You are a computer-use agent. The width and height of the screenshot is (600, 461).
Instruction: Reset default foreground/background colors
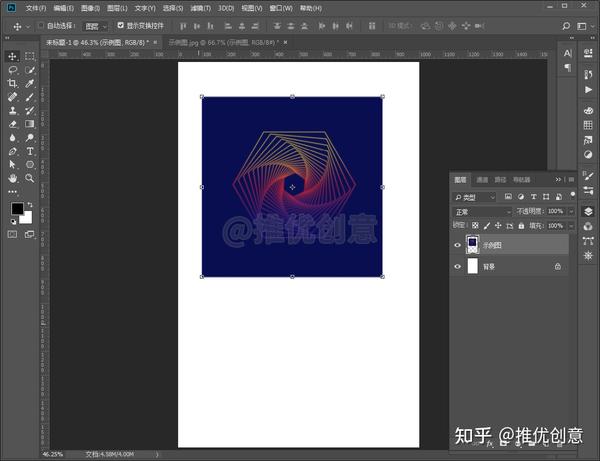13,222
